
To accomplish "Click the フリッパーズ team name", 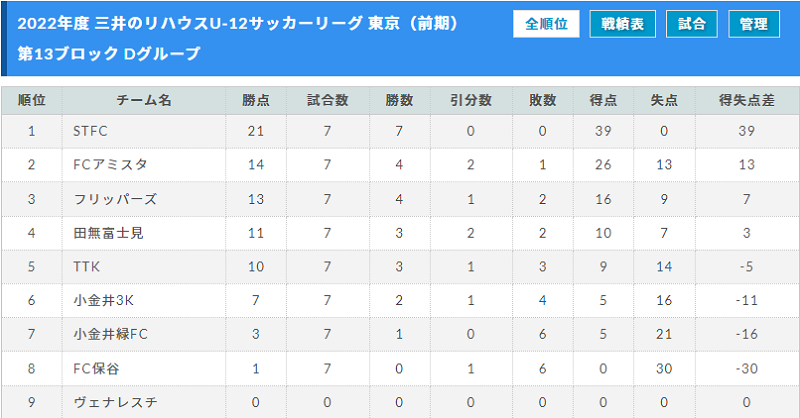I will point(115,199).
